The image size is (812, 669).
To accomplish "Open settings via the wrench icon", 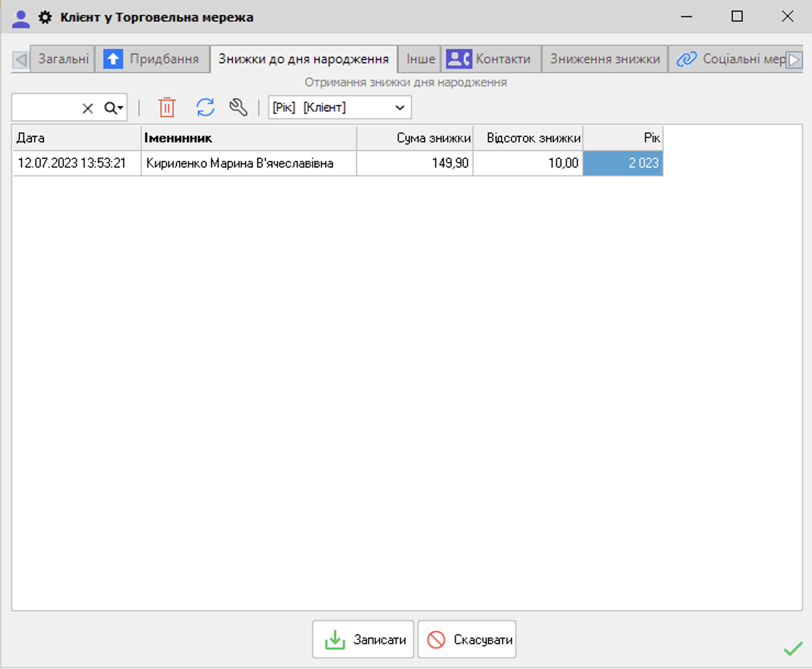I will 238,107.
